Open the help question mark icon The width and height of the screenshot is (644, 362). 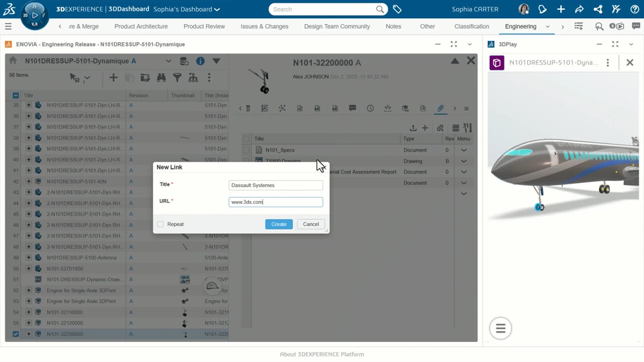point(635,9)
